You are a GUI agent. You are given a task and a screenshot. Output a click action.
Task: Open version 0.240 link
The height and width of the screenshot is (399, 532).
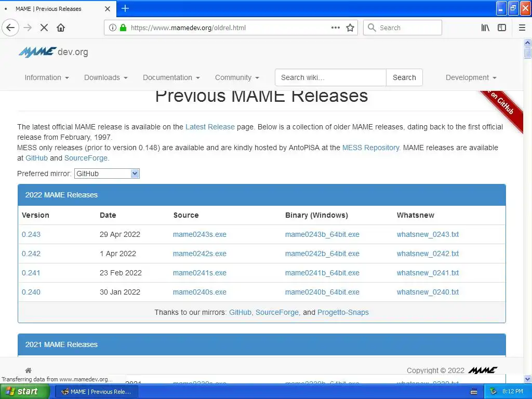click(31, 292)
